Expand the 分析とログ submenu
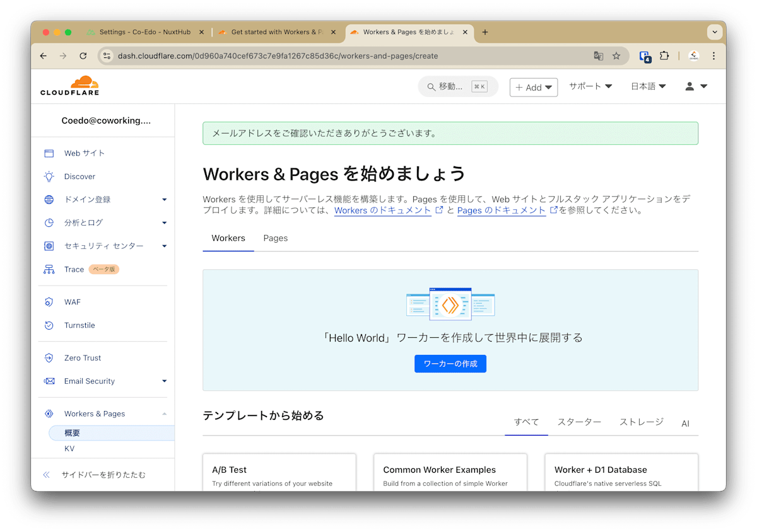Image resolution: width=757 pixels, height=532 pixels. pyautogui.click(x=164, y=223)
